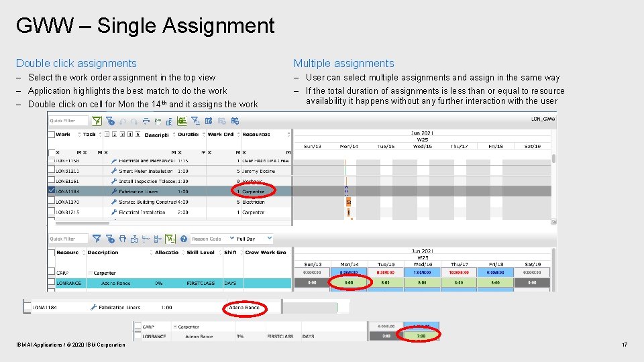Click the green highlighted Gantt icon in the top toolbar

182,121
